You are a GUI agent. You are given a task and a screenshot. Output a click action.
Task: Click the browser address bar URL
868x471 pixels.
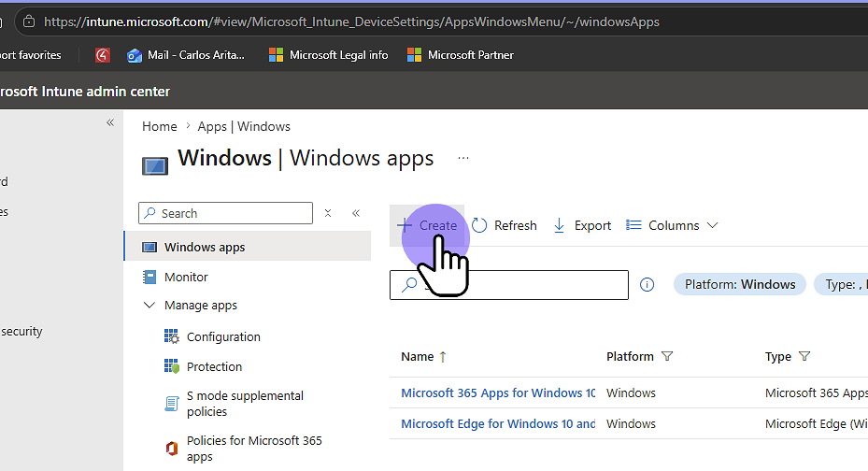[x=351, y=21]
